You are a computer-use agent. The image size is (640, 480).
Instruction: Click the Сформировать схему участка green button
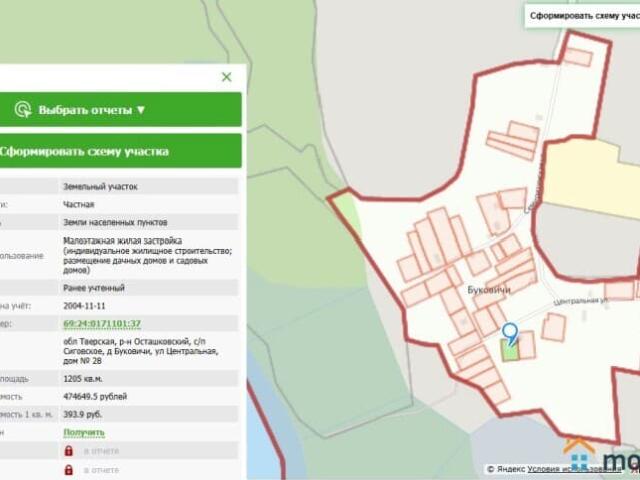120,151
